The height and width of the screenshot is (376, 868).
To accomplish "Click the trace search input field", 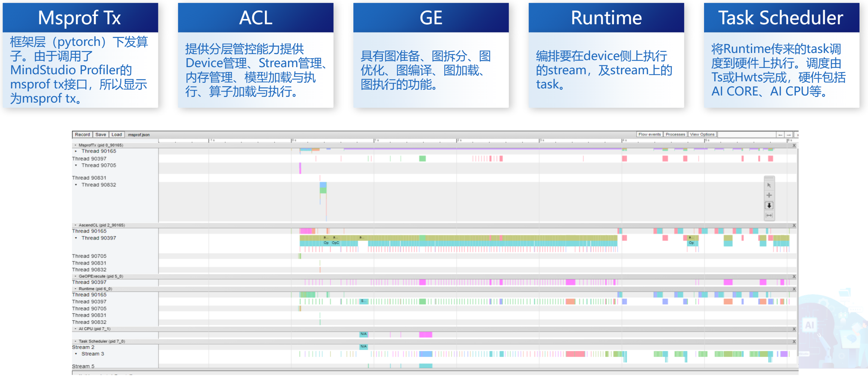I will click(747, 135).
